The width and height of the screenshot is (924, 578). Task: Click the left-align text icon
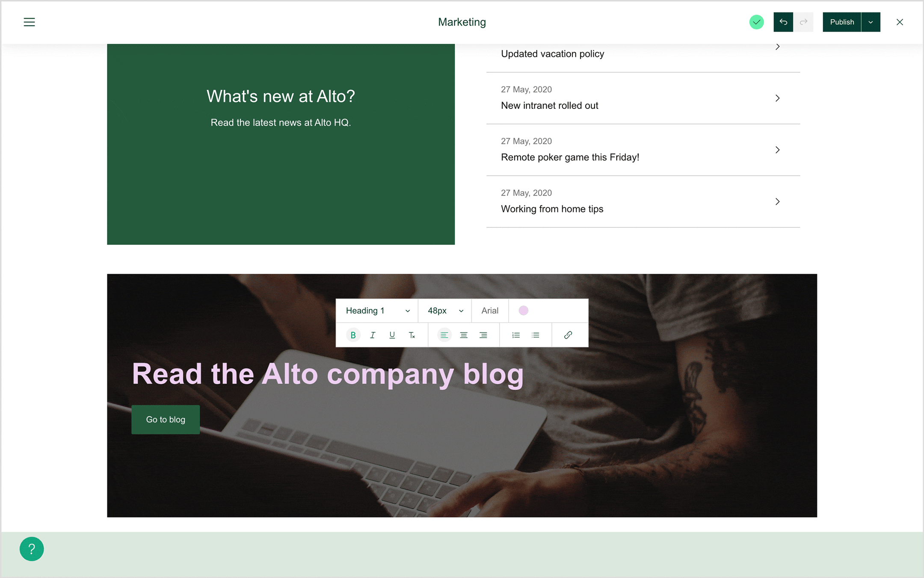443,334
